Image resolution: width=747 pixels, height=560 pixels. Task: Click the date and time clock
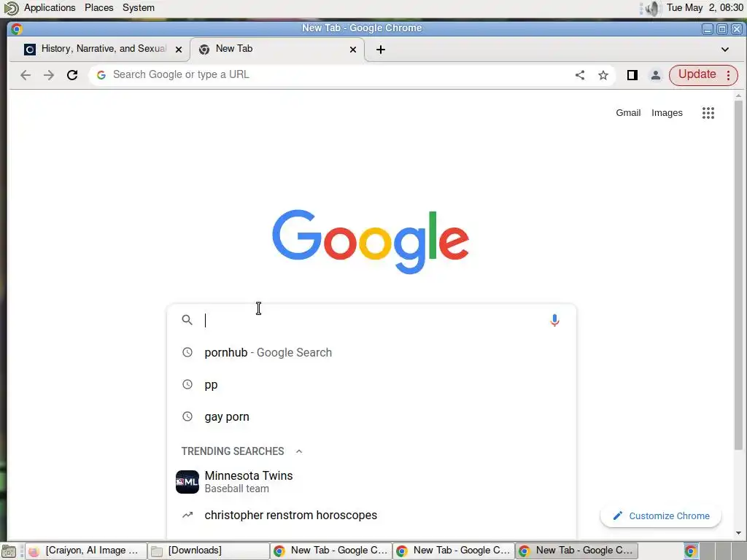point(705,7)
